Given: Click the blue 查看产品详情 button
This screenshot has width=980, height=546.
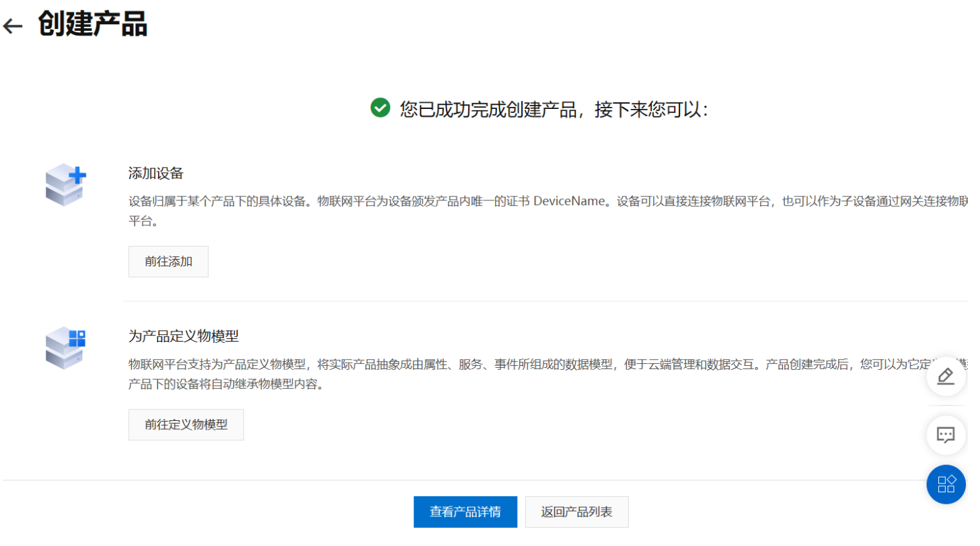Looking at the screenshot, I should click(x=465, y=512).
